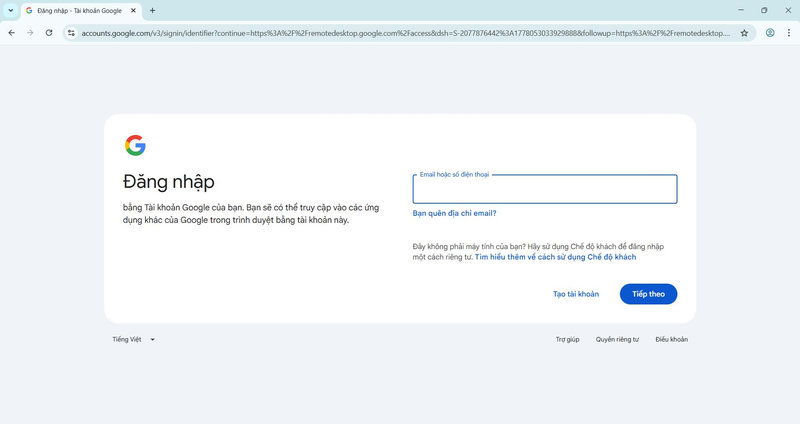Click the address bar URL

point(406,33)
